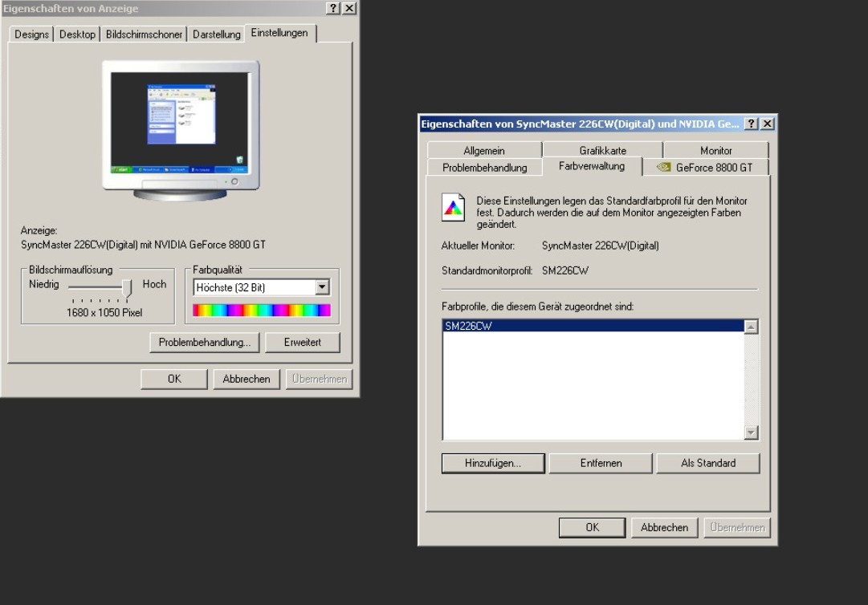
Task: Click the profile list scroll down arrow
Action: click(752, 433)
